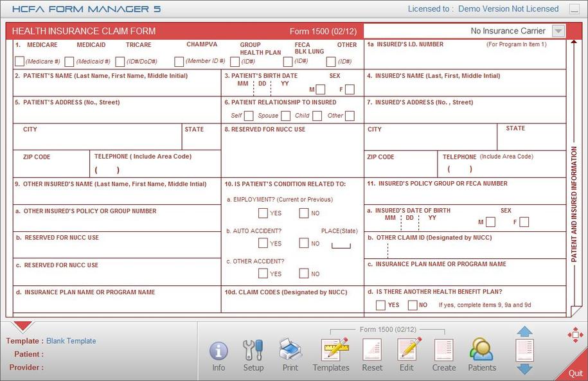The image size is (588, 381).
Task: Toggle the fullscreen expand arrows icon
Action: (575, 334)
